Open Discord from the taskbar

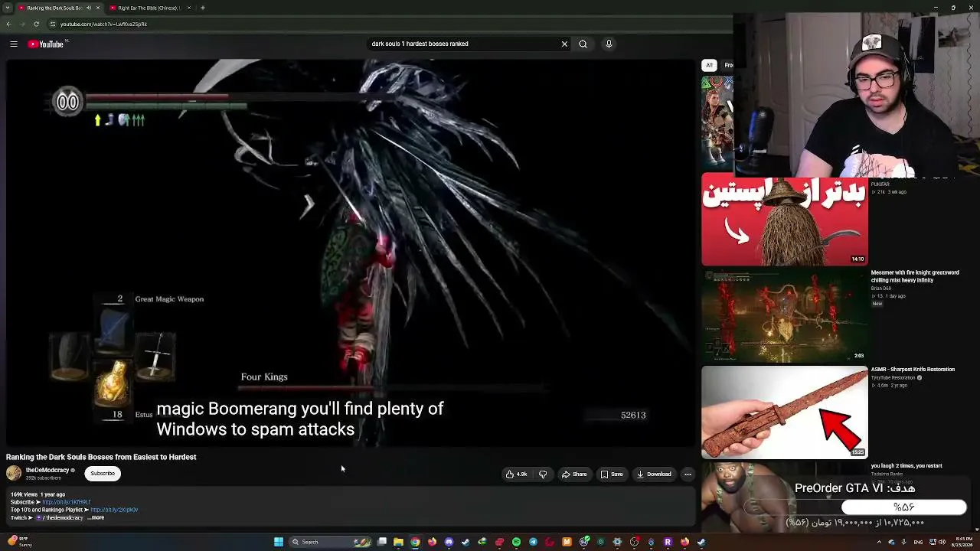point(449,542)
